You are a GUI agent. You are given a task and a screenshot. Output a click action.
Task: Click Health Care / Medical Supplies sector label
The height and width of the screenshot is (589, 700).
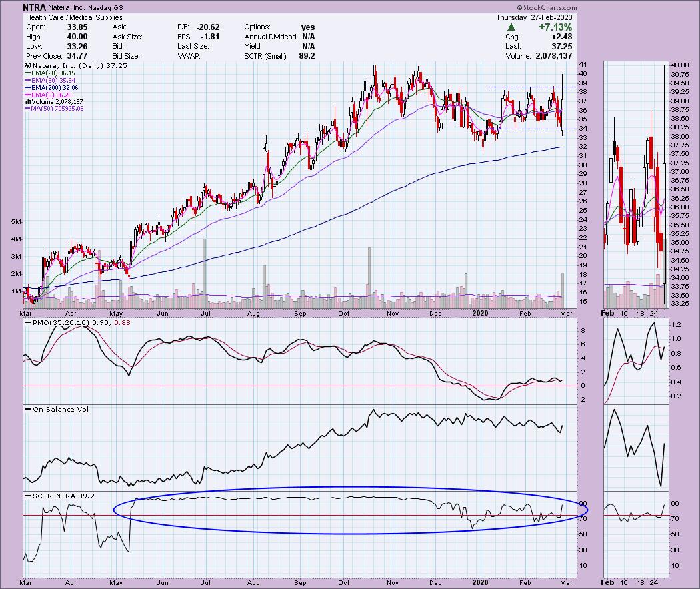point(74,17)
